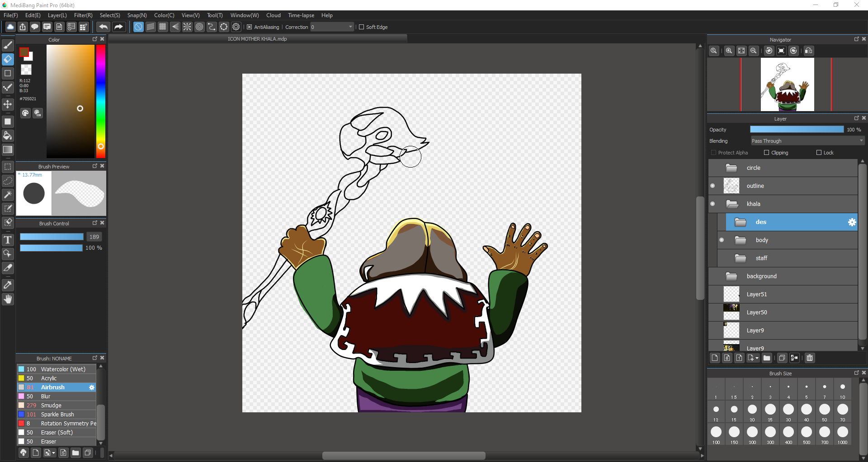Open the Blending mode dropdown
868x462 pixels.
[807, 141]
